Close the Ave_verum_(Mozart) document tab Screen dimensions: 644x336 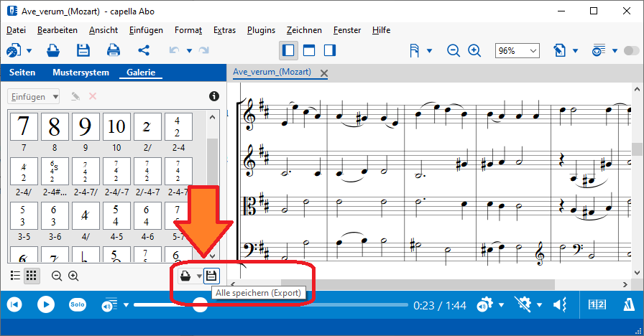tap(324, 73)
